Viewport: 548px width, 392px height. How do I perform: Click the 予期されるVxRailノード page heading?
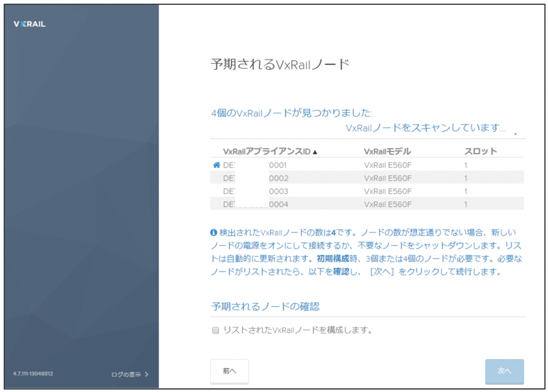point(280,65)
